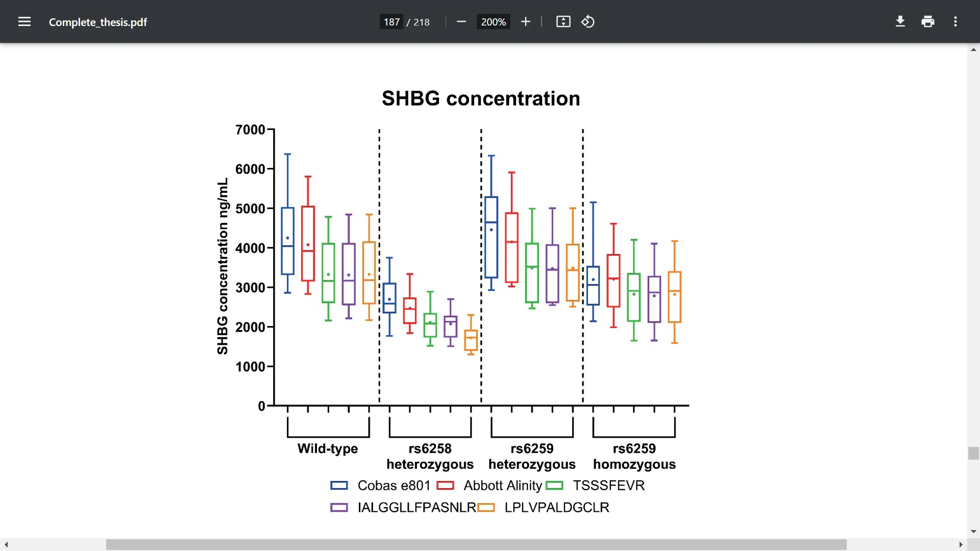This screenshot has height=551, width=980.
Task: Click the TSSSFEVR green legend swatch
Action: [554, 486]
